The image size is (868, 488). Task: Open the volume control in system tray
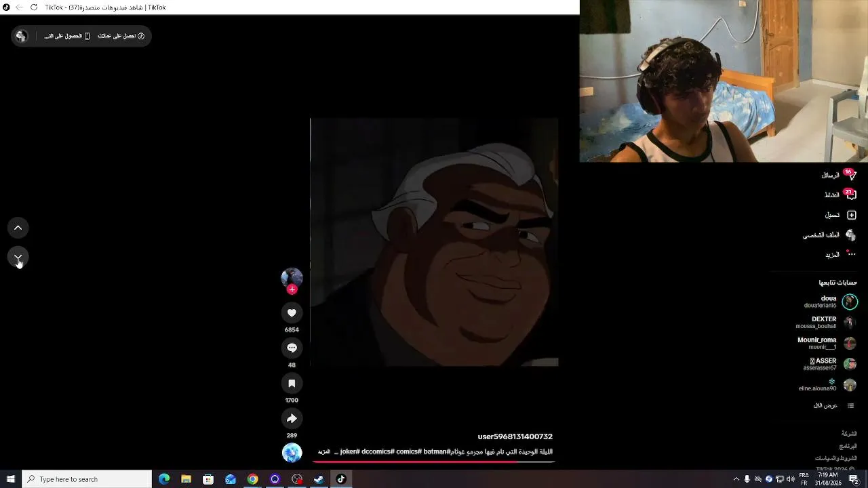point(791,479)
